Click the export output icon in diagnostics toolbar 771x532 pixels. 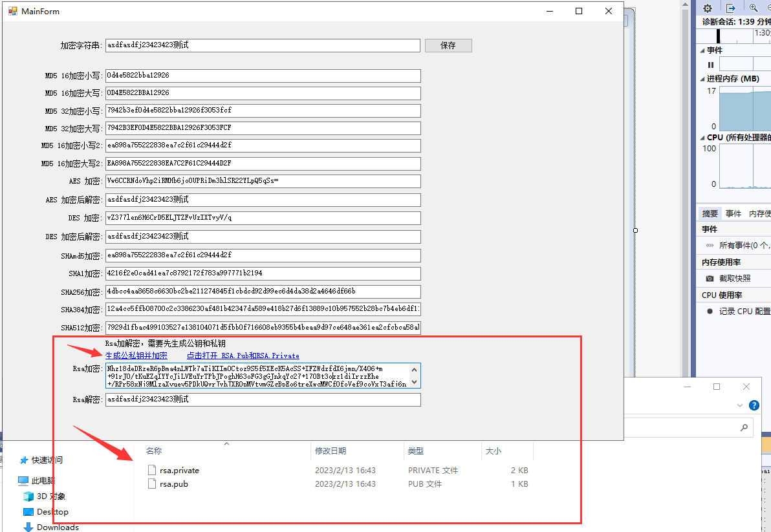(731, 8)
